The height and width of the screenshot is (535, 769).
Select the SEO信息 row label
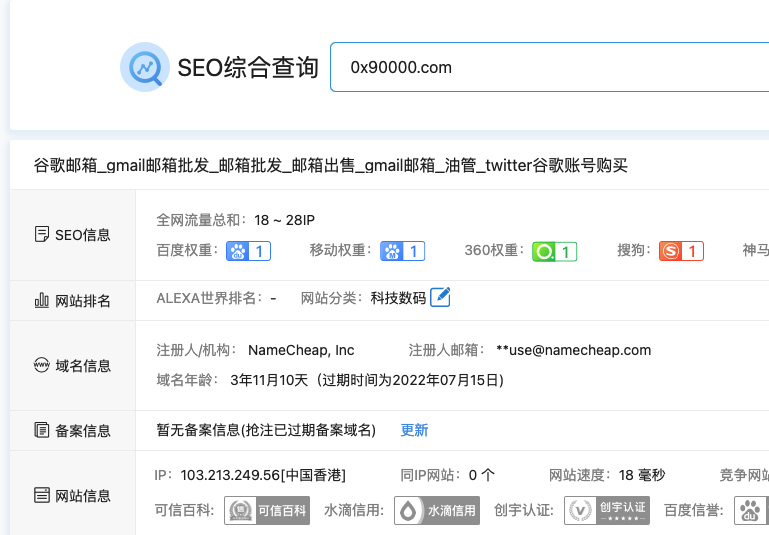[82, 235]
